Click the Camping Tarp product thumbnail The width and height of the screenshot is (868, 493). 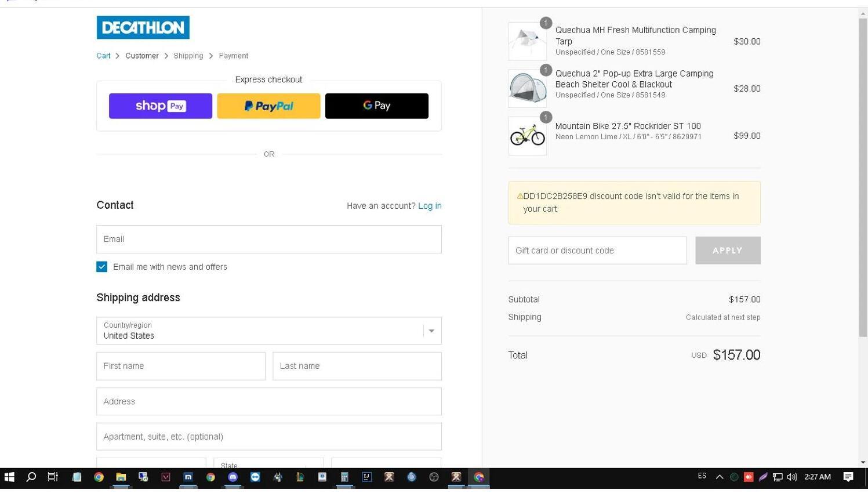pyautogui.click(x=528, y=41)
